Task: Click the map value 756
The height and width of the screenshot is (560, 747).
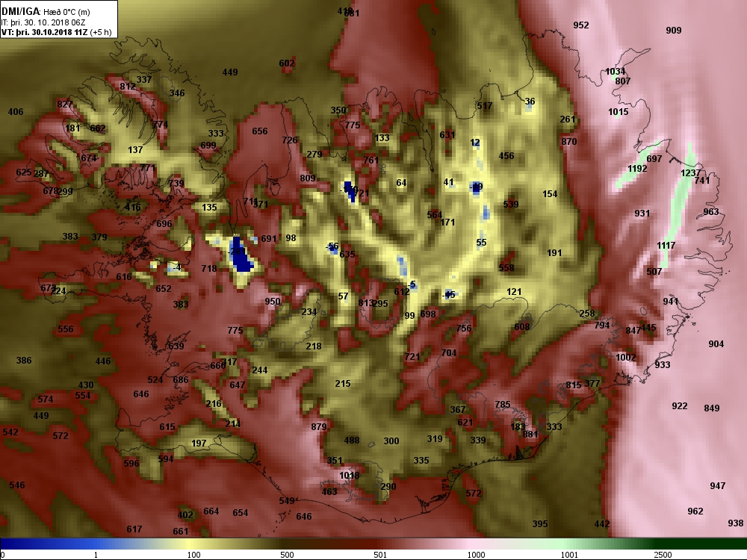Action: point(464,328)
